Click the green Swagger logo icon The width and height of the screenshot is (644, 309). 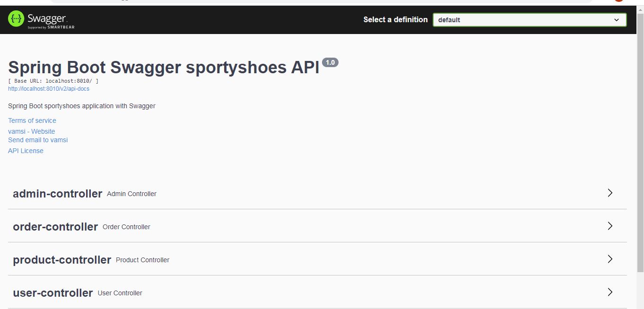point(16,19)
